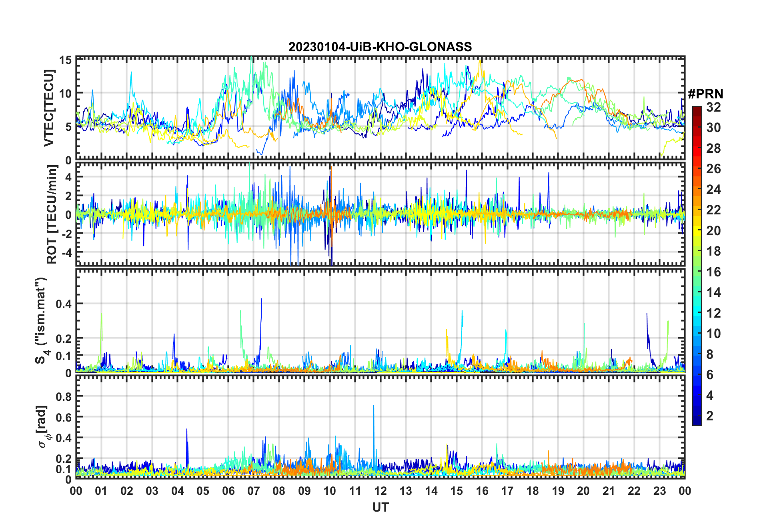Select colorbar tick label "14"
Viewport: 761px width, 532px height.
pyautogui.click(x=713, y=292)
